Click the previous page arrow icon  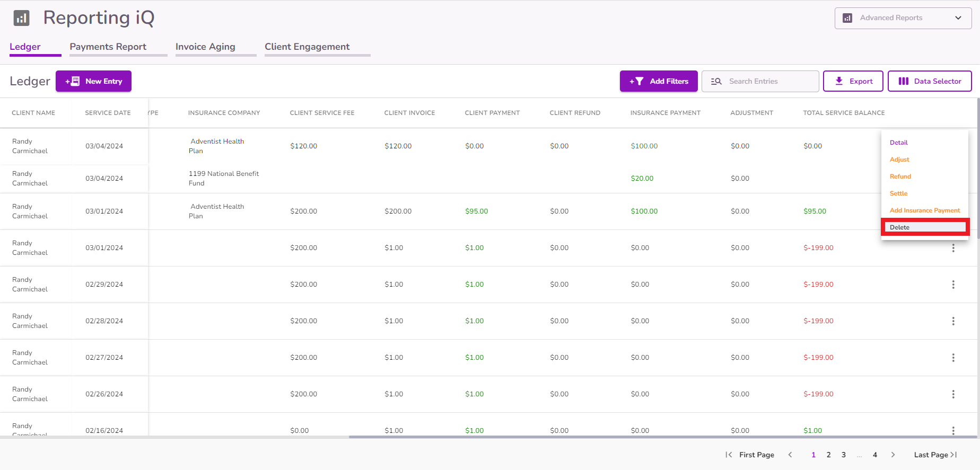pos(790,455)
